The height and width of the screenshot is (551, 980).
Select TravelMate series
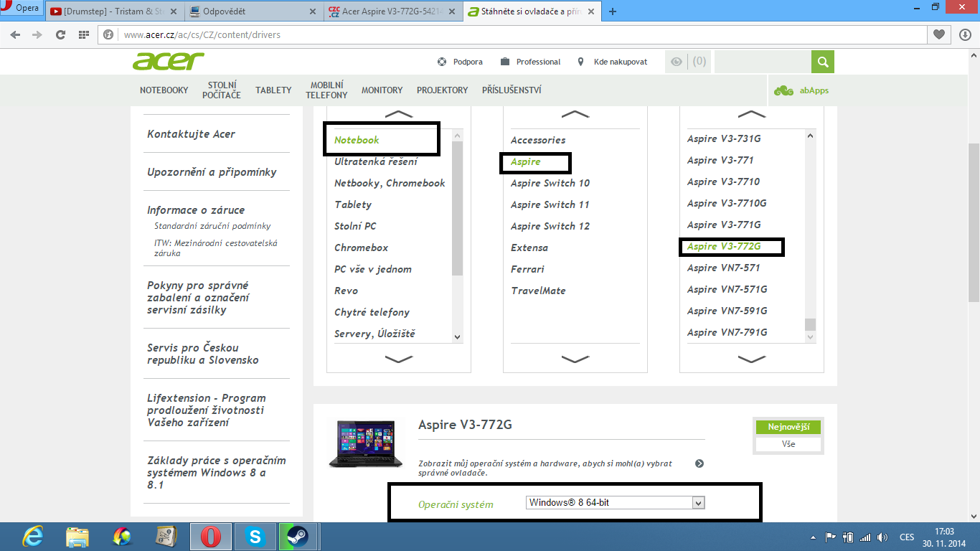tap(538, 291)
